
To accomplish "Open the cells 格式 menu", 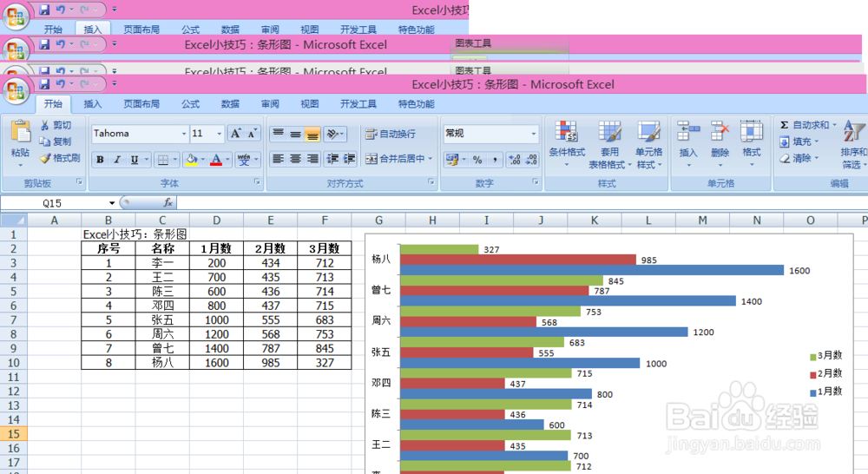I will [x=751, y=144].
